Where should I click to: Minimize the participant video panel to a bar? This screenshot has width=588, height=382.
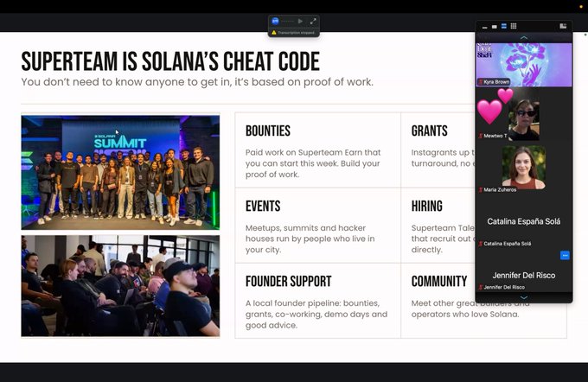tap(485, 27)
